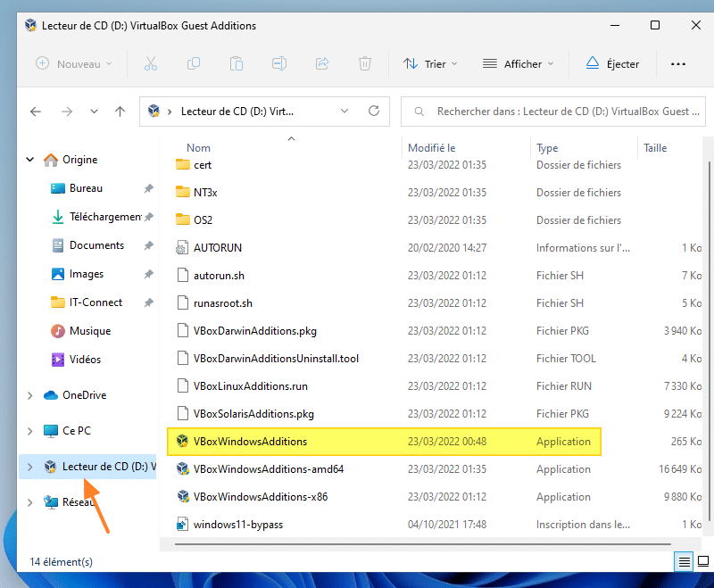Click the Éjecter button
The width and height of the screenshot is (714, 588).
point(612,63)
